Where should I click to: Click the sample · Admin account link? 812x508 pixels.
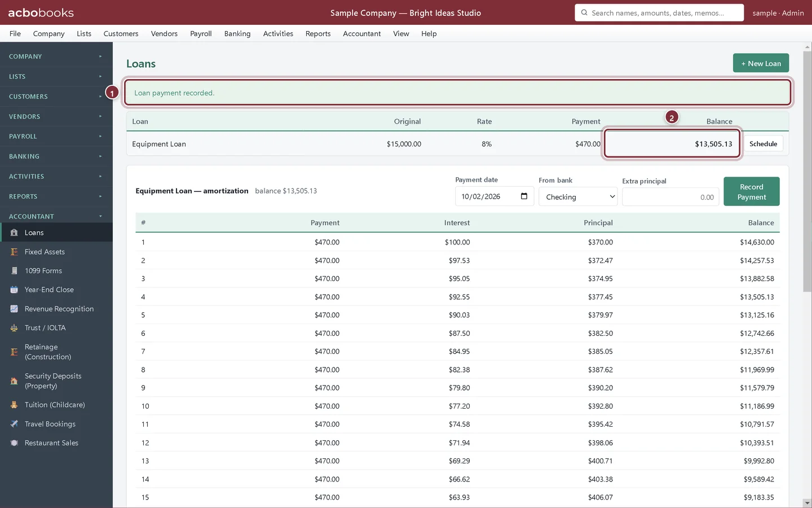point(778,12)
